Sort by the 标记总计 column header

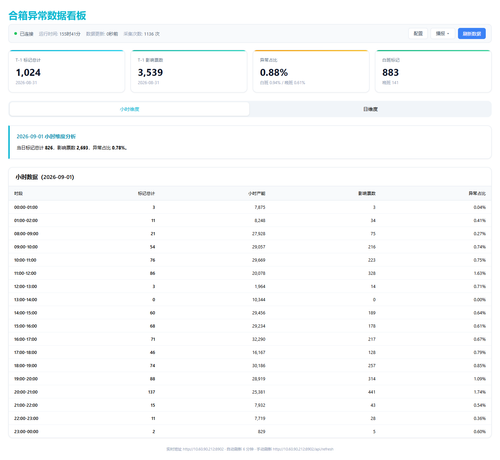pyautogui.click(x=146, y=193)
